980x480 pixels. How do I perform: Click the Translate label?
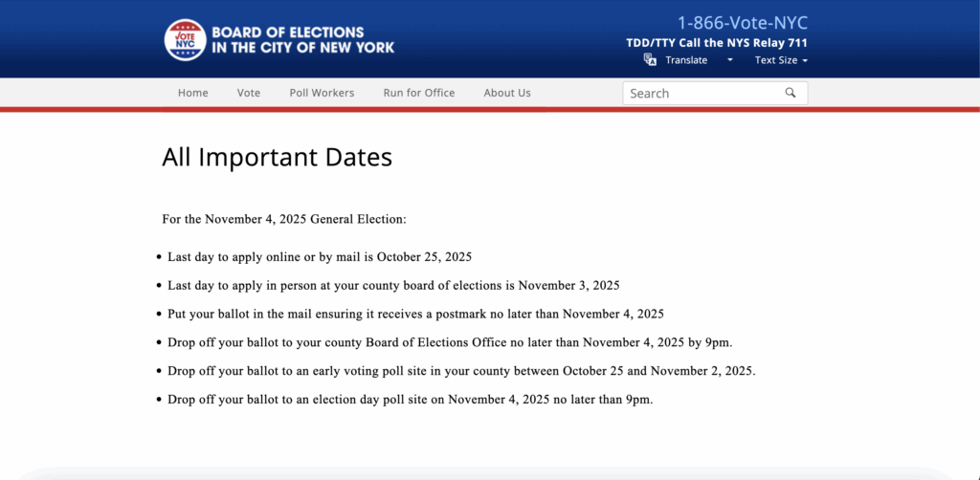click(x=686, y=60)
